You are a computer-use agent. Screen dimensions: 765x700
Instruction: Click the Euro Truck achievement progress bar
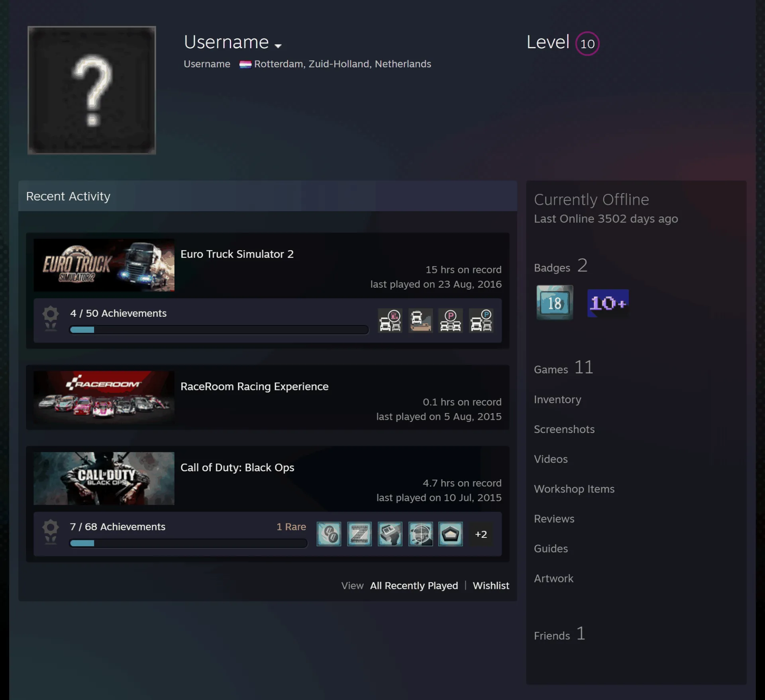[x=219, y=330]
